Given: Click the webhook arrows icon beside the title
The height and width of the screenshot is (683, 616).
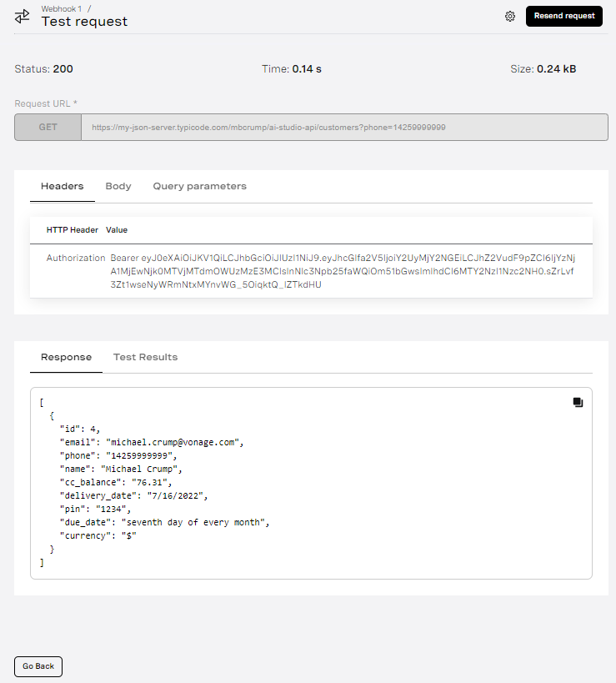Looking at the screenshot, I should (23, 17).
